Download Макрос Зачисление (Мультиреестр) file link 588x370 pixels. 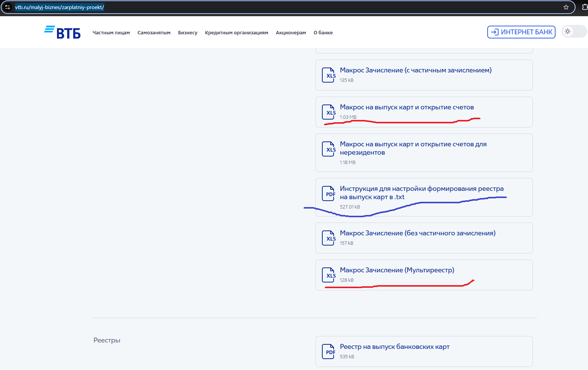coord(397,270)
